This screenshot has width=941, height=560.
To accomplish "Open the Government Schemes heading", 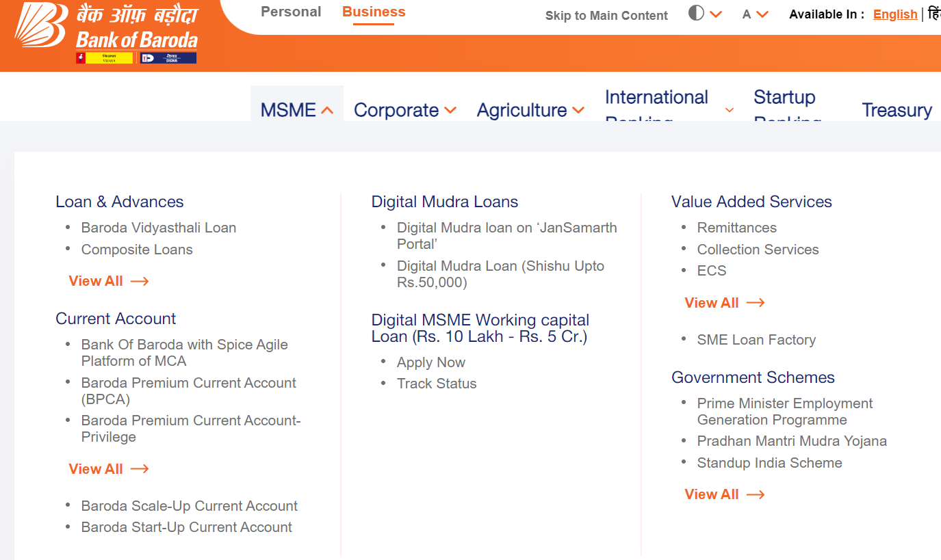I will 753,377.
